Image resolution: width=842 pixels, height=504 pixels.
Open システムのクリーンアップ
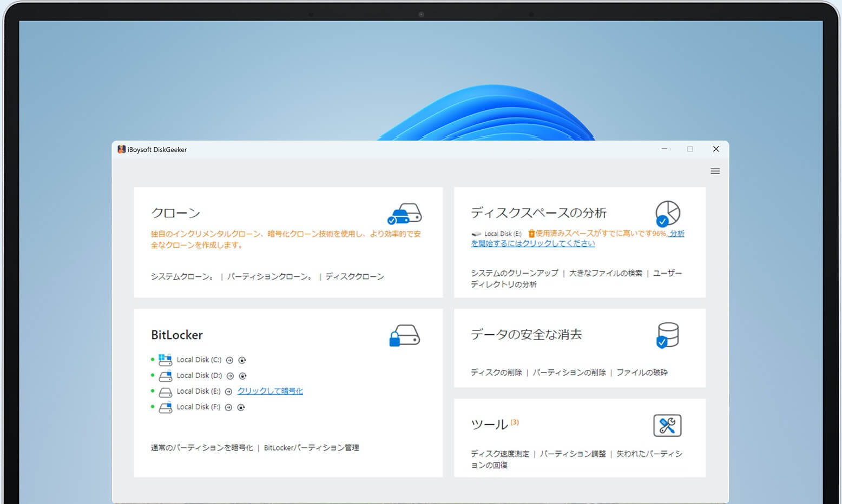point(514,273)
